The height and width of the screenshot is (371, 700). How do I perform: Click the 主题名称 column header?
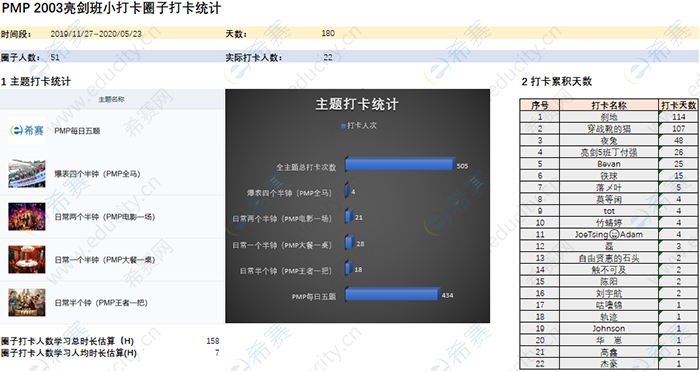(111, 100)
